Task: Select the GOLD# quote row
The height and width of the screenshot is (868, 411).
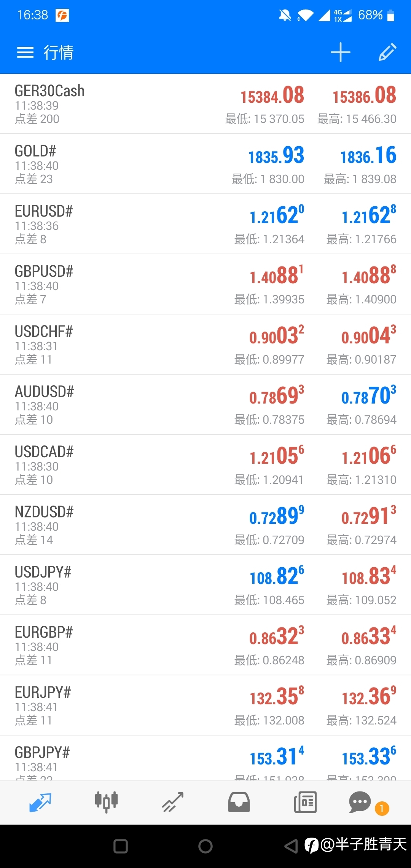Action: tap(114, 164)
